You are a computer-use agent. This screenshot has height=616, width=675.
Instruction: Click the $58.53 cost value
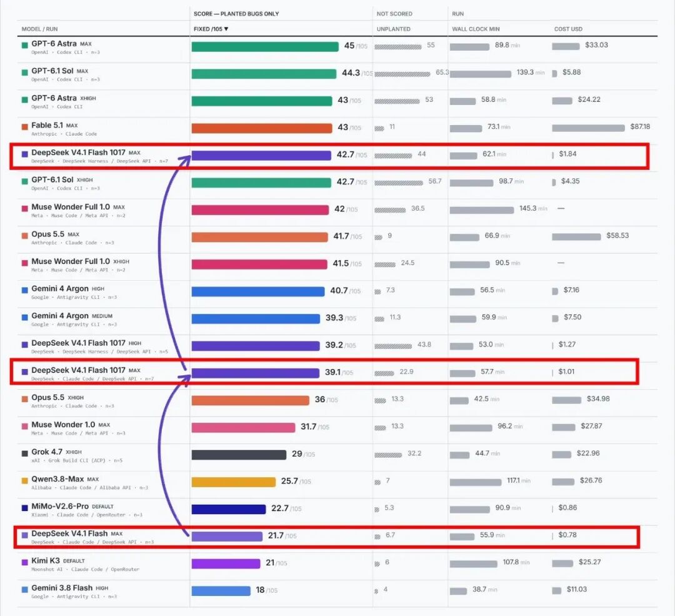click(617, 236)
